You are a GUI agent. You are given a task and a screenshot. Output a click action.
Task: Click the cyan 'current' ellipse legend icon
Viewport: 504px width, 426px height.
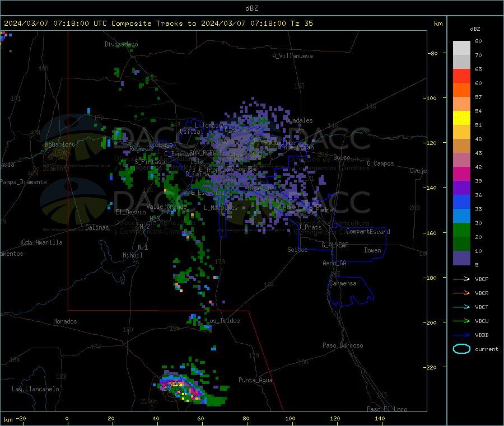click(x=461, y=349)
